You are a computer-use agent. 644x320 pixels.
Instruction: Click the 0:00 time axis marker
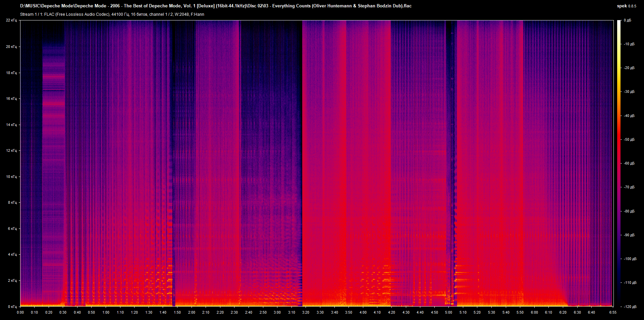[20, 312]
